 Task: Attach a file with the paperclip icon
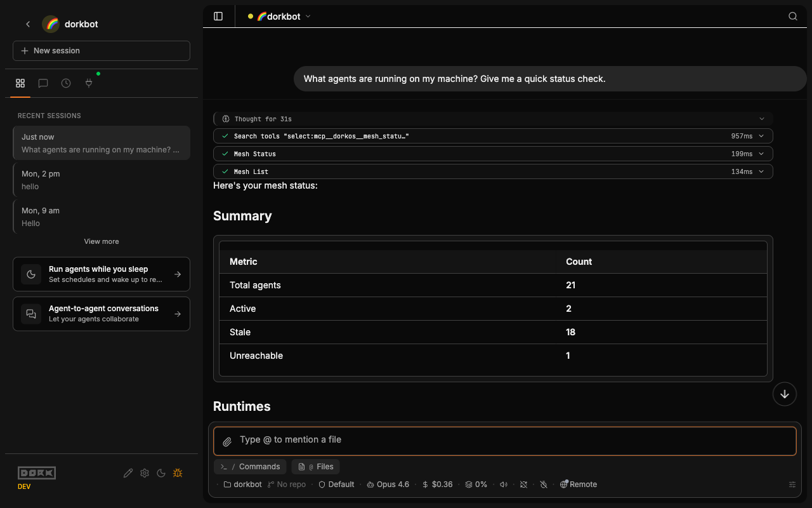227,442
